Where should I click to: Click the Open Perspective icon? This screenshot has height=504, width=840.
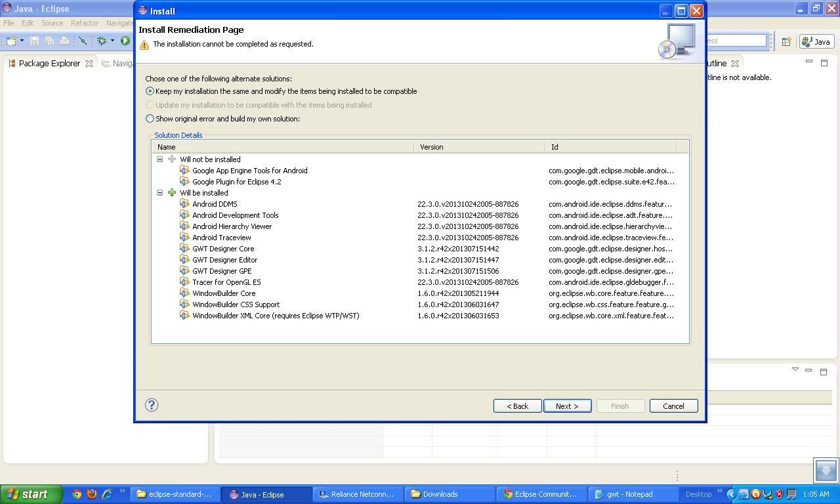pos(786,41)
